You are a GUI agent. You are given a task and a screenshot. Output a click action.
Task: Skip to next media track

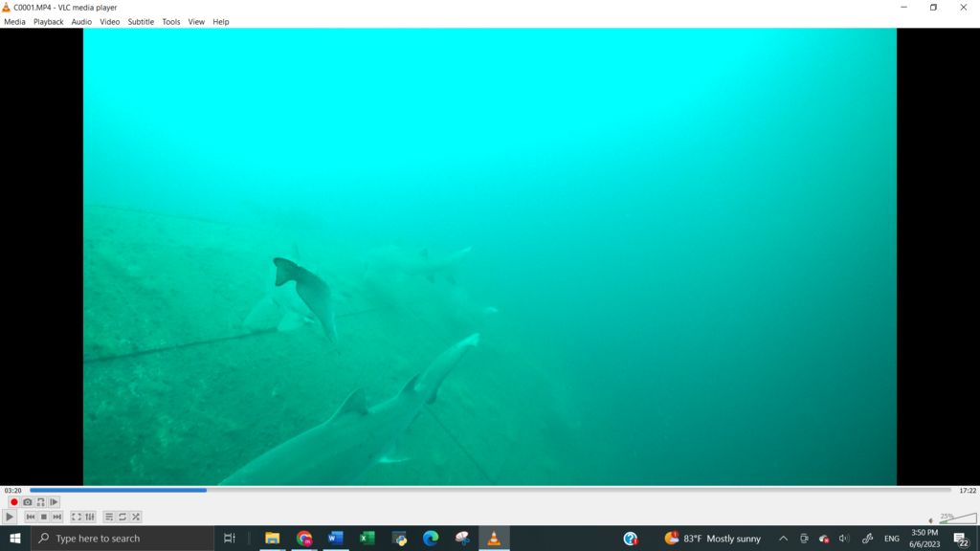57,517
